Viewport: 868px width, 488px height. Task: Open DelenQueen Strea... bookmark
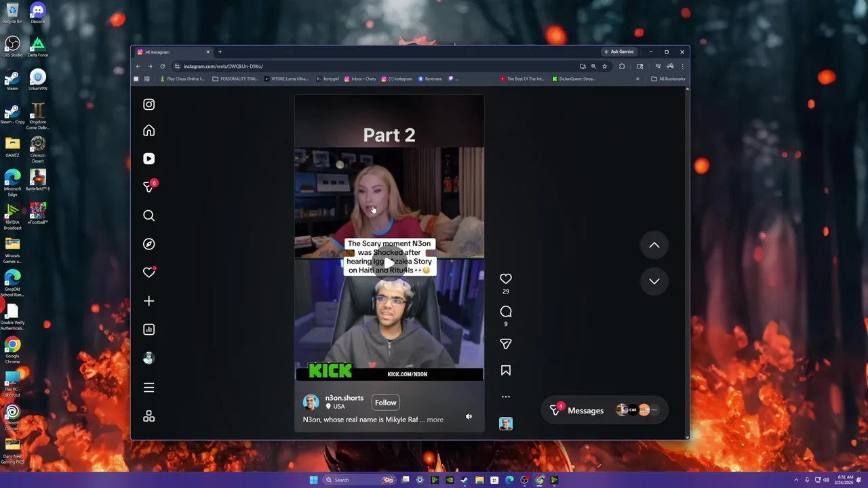pos(573,79)
